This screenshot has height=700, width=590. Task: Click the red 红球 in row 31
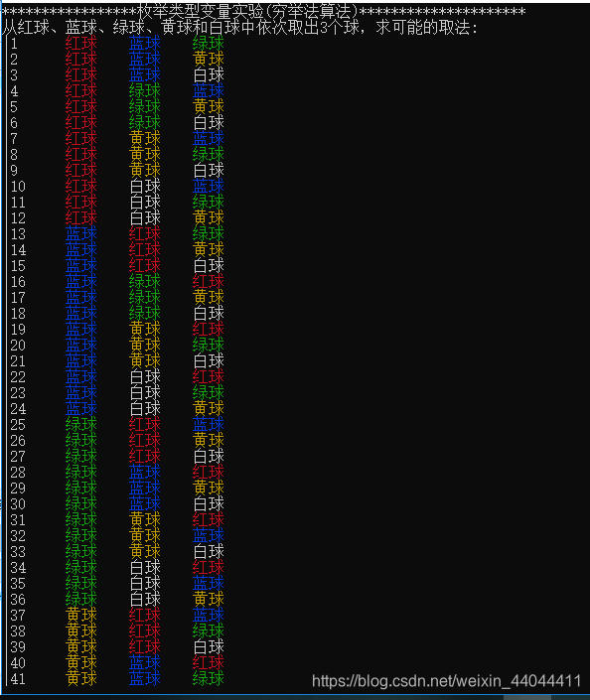click(x=209, y=520)
